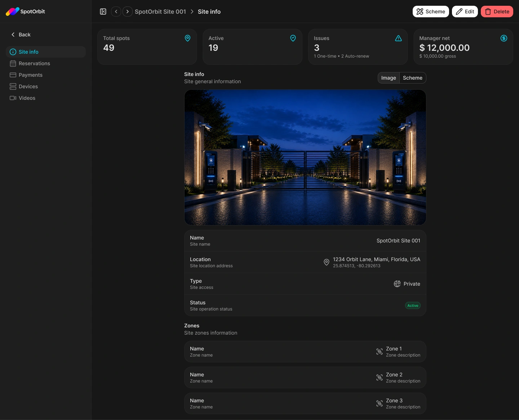Screen dimensions: 519x420
Task: Click SpotOrbit Site 001 breadcrumb
Action: (160, 12)
